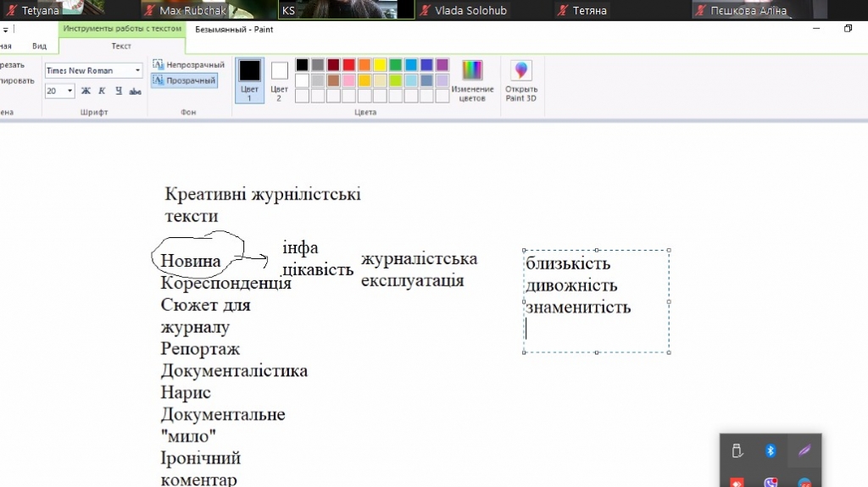
Task: Click the word цікавість on canvas
Action: [x=318, y=270]
